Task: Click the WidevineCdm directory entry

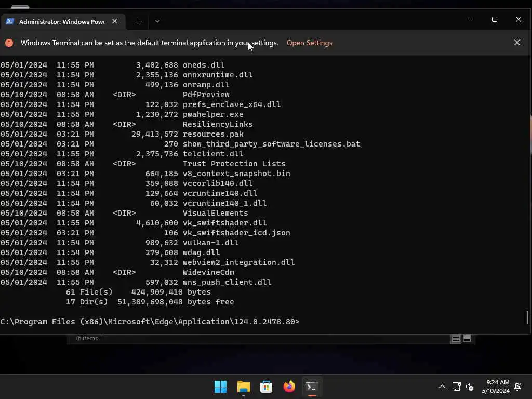Action: click(x=208, y=272)
